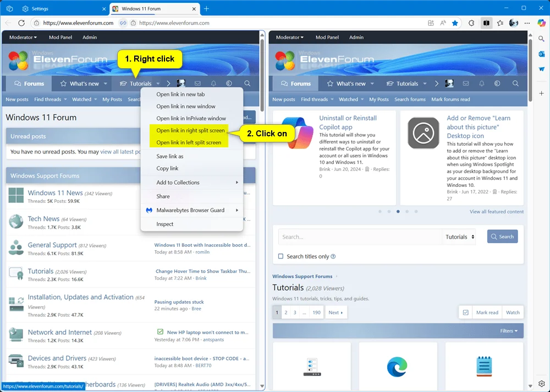This screenshot has width=550, height=392.
Task: Open the sidebar settings gear at the bottom
Action: pyautogui.click(x=541, y=384)
